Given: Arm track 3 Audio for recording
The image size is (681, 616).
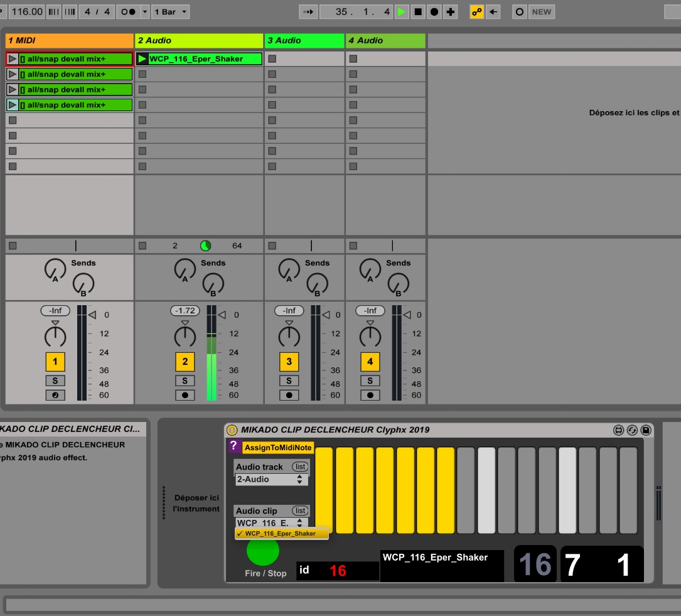Looking at the screenshot, I should (289, 395).
